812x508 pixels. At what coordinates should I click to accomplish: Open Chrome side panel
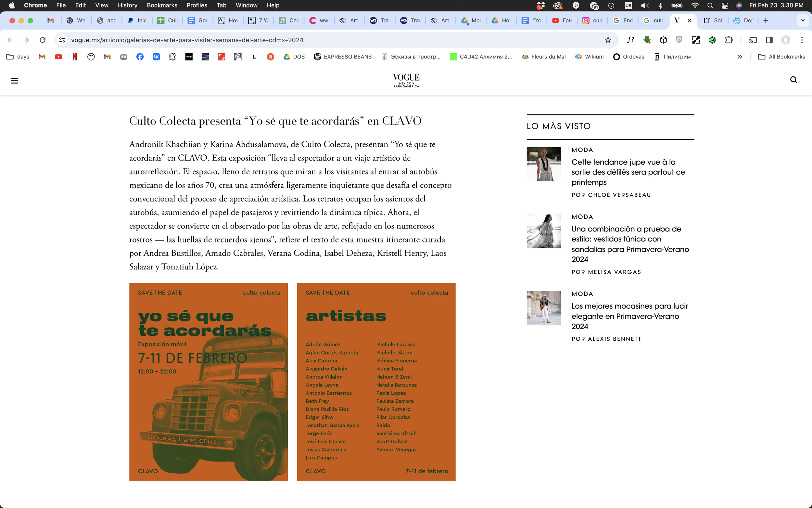pyautogui.click(x=769, y=40)
